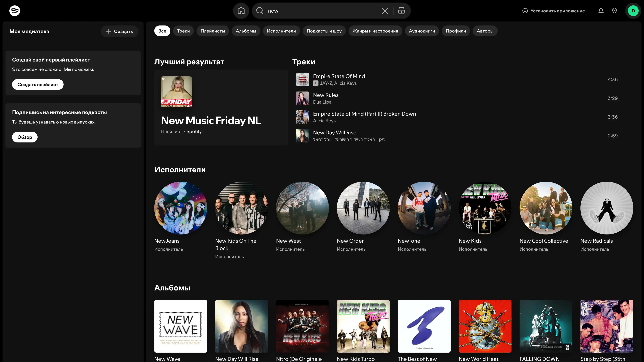Go to Home via house icon
This screenshot has height=362, width=644.
tap(241, 11)
